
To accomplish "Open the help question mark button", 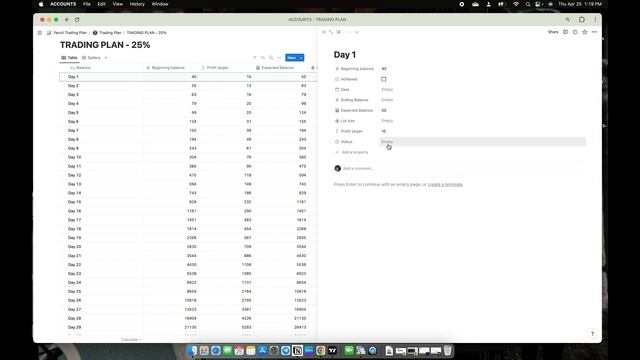I will [592, 333].
